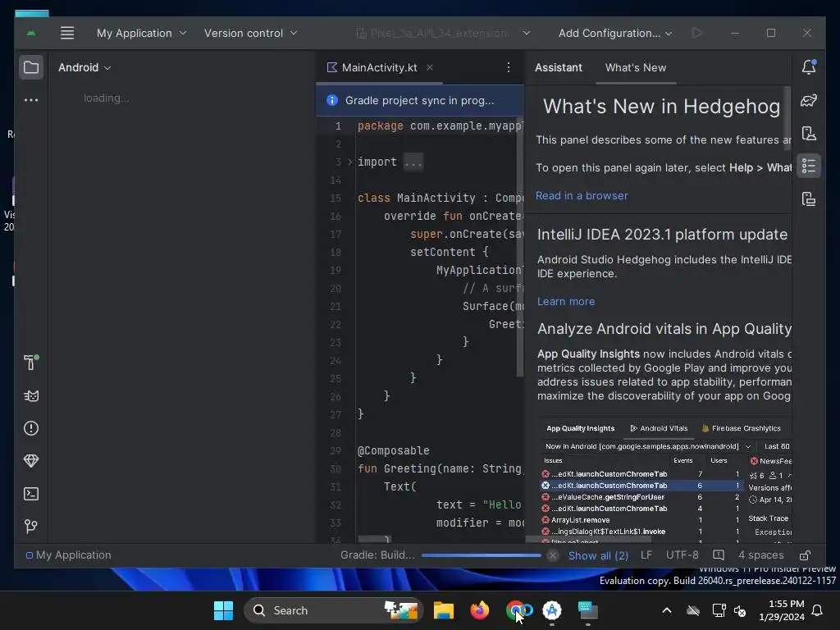Expand the Android project view dropdown
This screenshot has width=840, height=630.
84,67
